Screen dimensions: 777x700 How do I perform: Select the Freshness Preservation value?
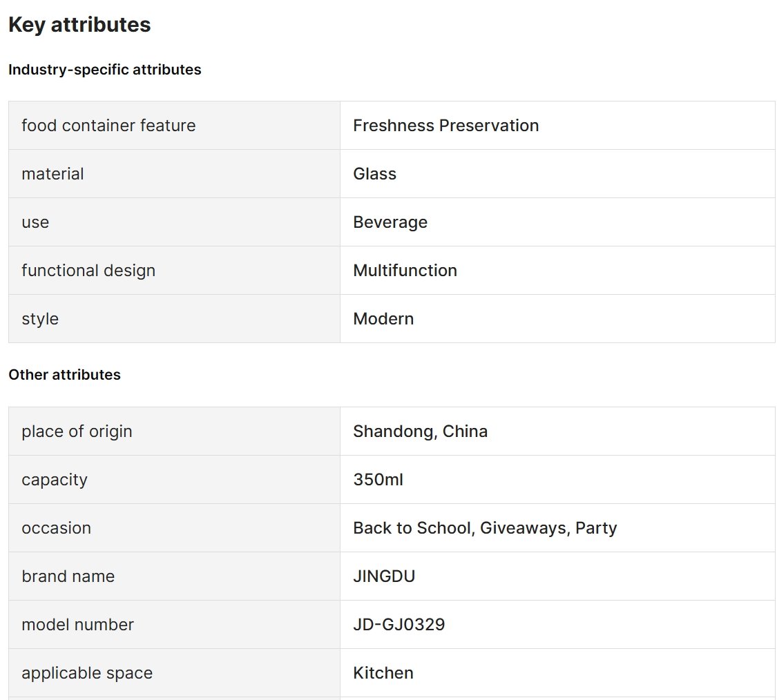(x=446, y=126)
